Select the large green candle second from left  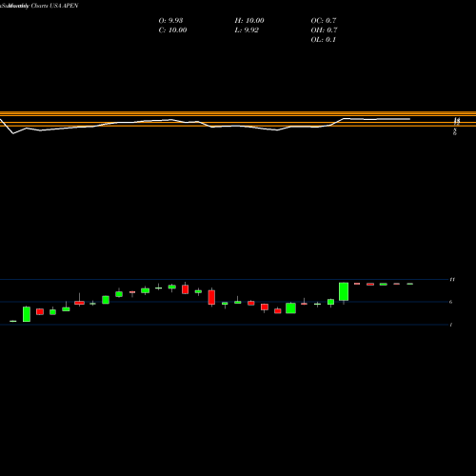[27, 314]
